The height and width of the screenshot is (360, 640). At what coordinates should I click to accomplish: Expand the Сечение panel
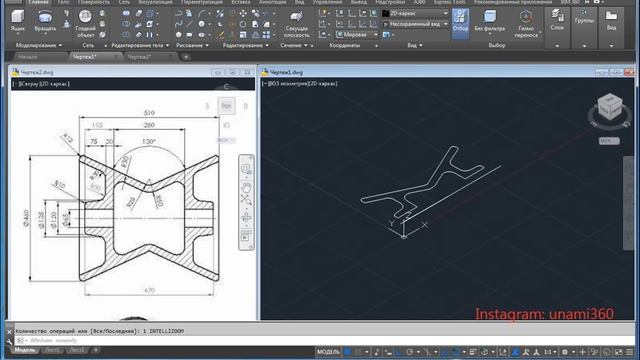[294, 45]
